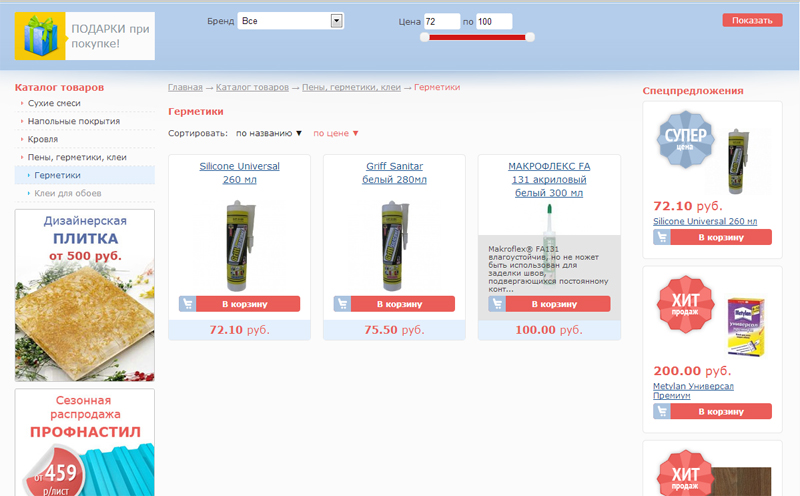Click cart icon under Griff Sanitar product card
Viewport: 800px width, 496px height.
click(342, 304)
